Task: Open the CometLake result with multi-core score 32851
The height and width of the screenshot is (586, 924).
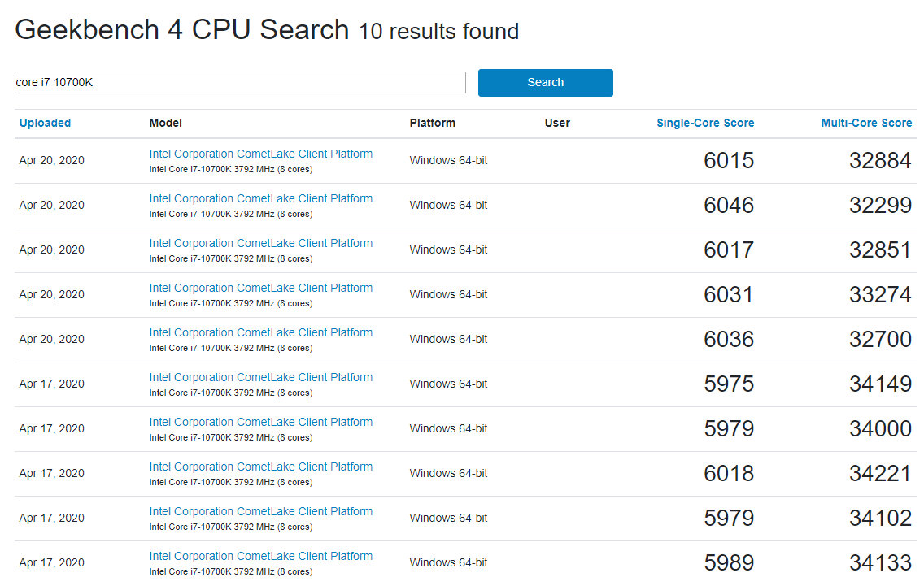Action: 260,243
